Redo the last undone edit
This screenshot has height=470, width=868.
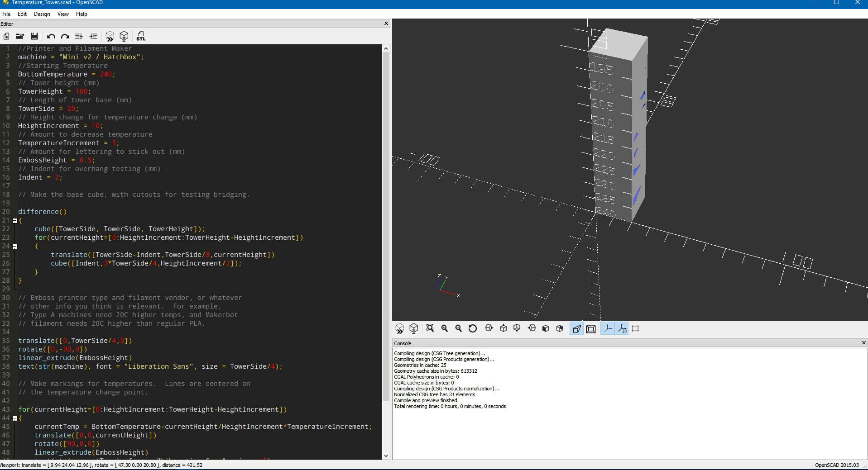click(65, 36)
